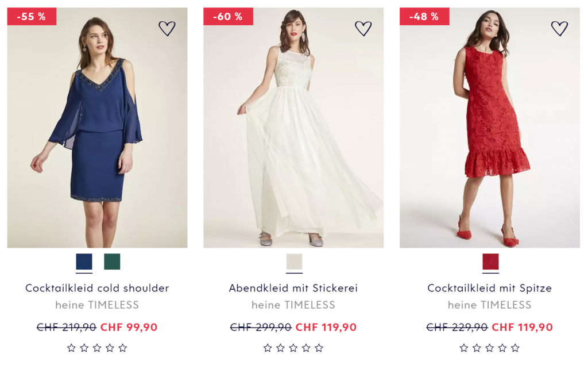Viewport: 588px width, 369px height.
Task: Open the Cocktailkleid mit Spitze link
Action: pos(490,288)
